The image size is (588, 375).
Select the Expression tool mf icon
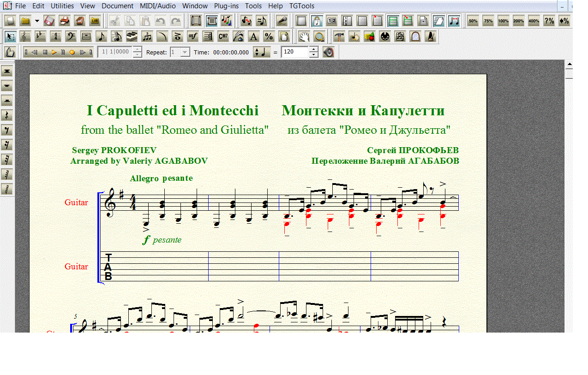[192, 36]
